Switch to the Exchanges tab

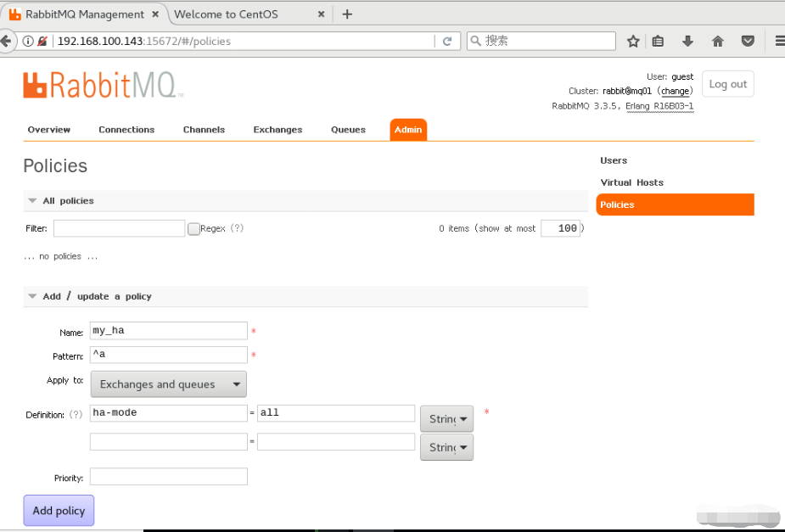(x=278, y=130)
